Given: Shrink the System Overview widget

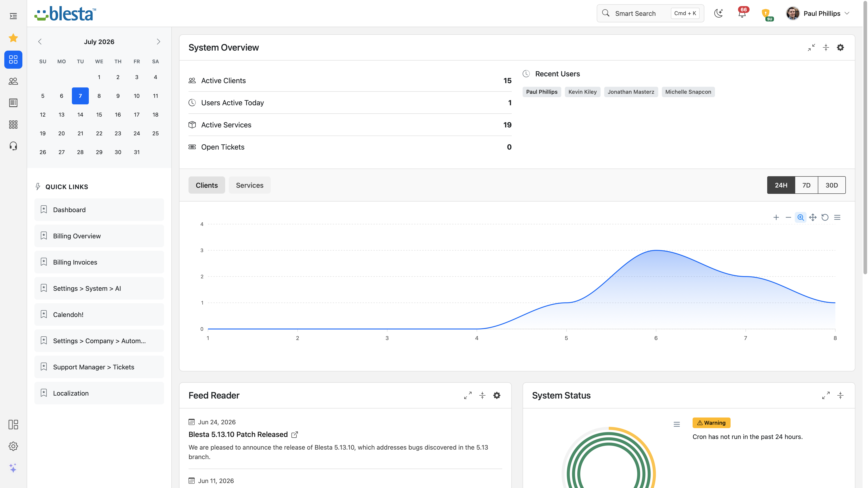Looking at the screenshot, I should pyautogui.click(x=811, y=47).
